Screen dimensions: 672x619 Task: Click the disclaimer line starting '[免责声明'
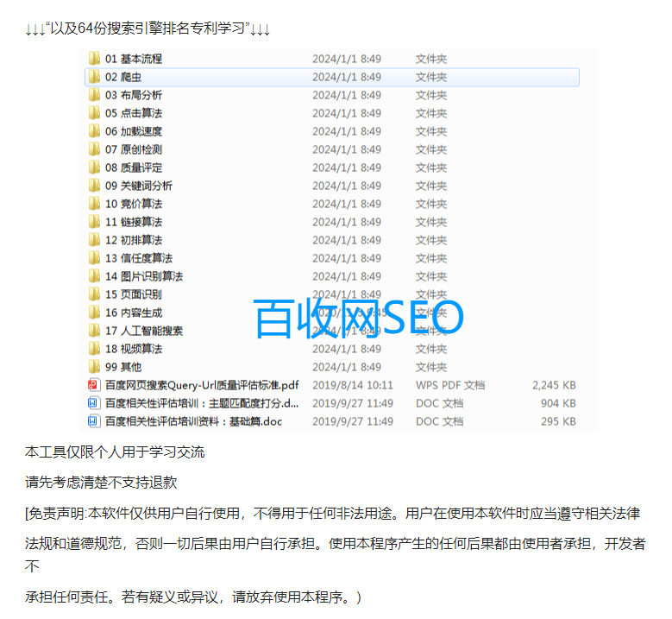[333, 513]
